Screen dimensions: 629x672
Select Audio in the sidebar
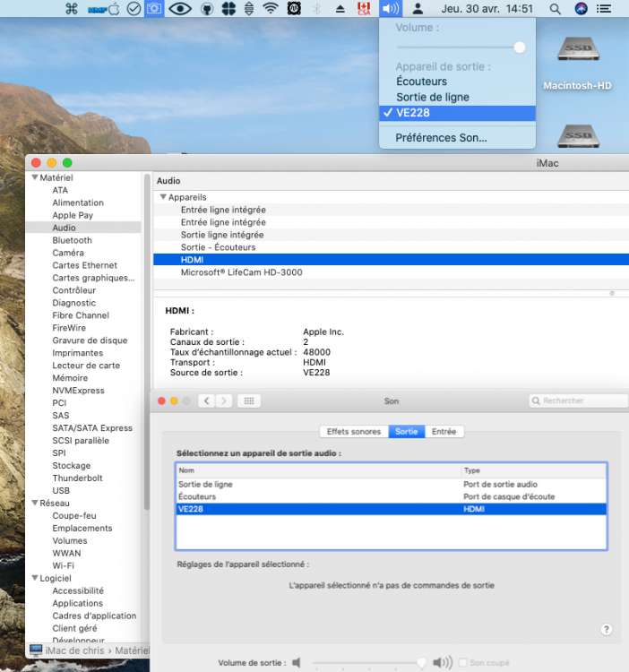(83, 228)
